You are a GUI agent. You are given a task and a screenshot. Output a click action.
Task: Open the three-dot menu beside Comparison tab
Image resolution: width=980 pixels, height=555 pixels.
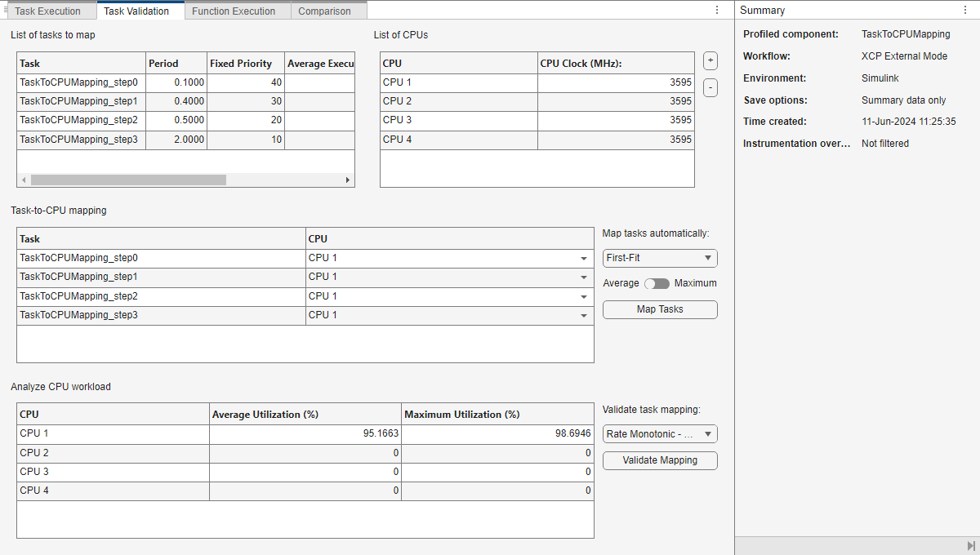pos(717,11)
